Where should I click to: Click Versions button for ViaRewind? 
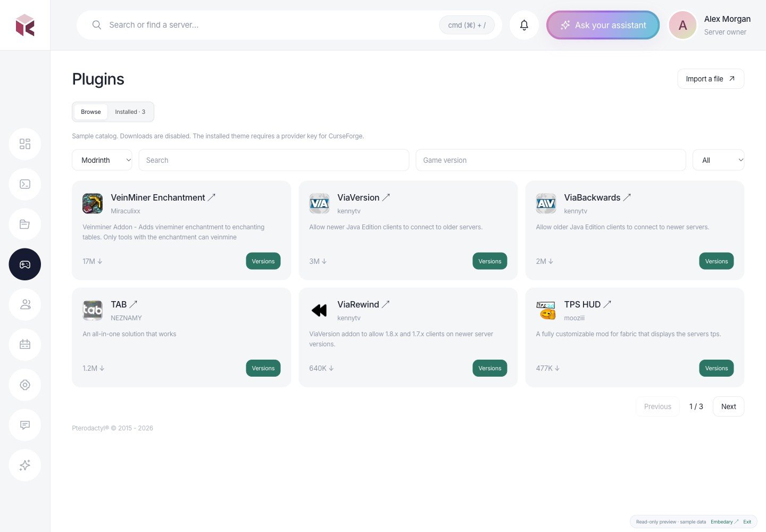[x=490, y=368]
